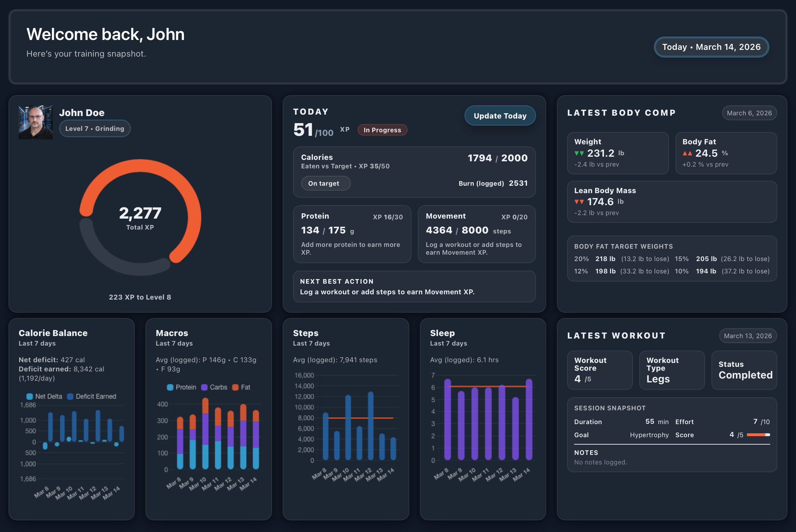Toggle Deficit Earned legend swatch
Image resolution: width=796 pixels, height=532 pixels.
click(70, 397)
